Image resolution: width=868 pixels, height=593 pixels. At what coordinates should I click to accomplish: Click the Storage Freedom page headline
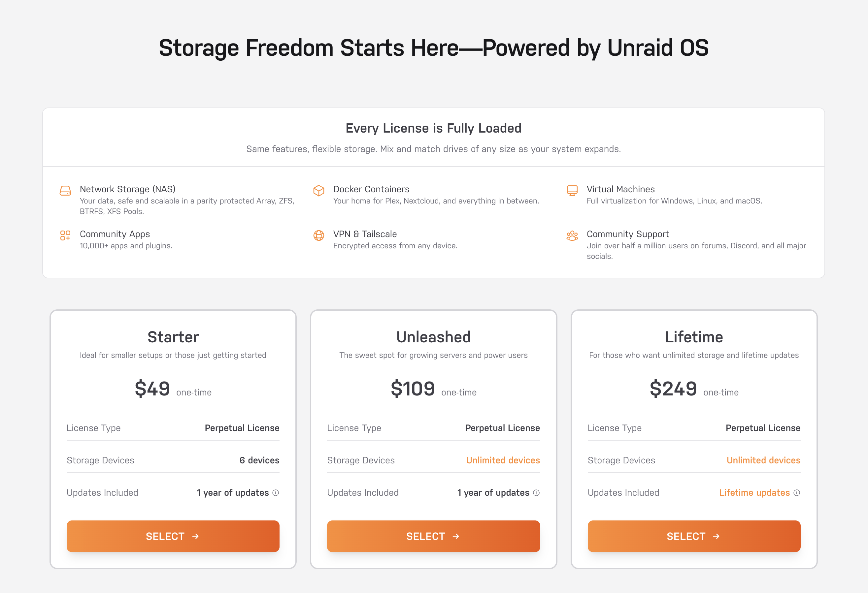pyautogui.click(x=434, y=48)
